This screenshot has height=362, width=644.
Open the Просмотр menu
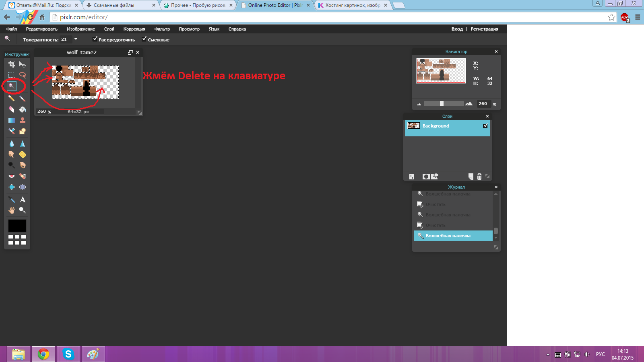tap(189, 29)
